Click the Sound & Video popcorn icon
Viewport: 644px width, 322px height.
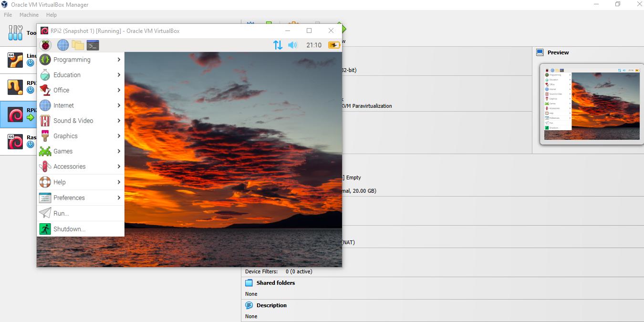44,120
